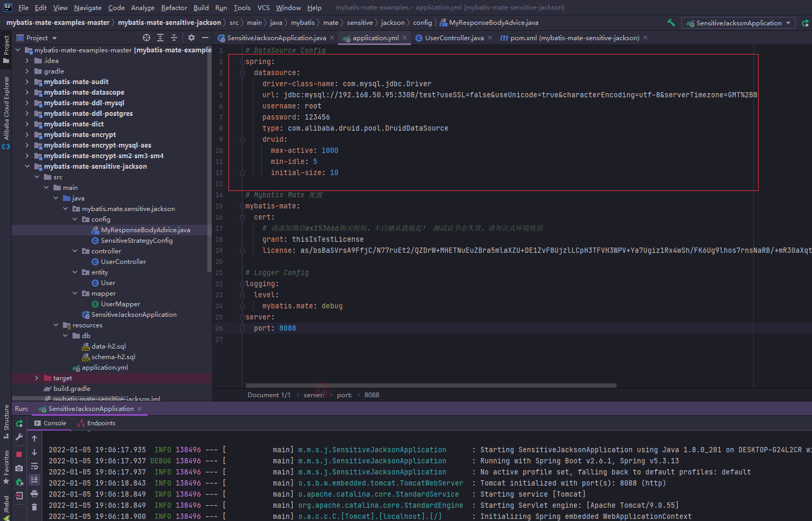Click the exit arrow icon in Run panel

pos(19,496)
